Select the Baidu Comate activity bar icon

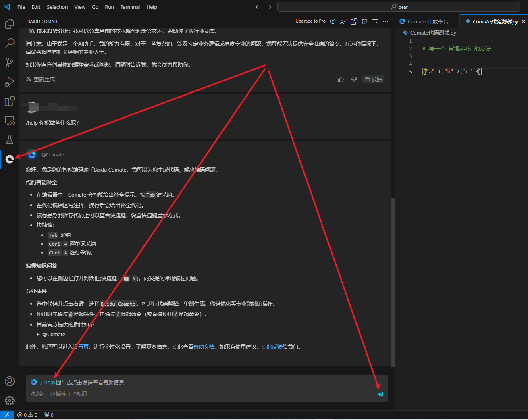point(10,159)
